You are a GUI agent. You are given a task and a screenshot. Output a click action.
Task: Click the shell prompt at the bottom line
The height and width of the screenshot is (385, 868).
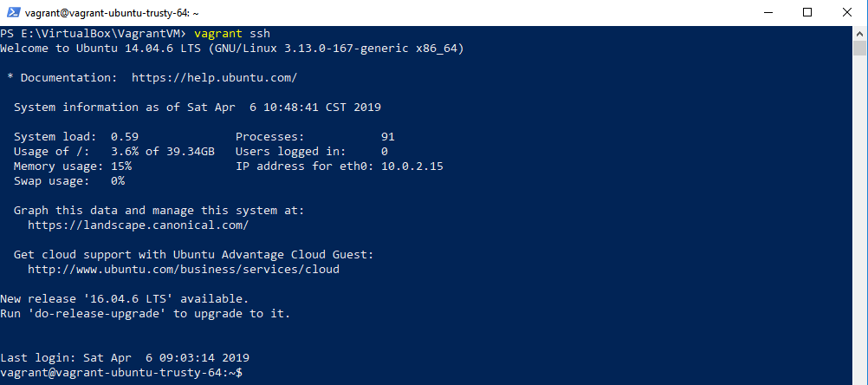[121, 372]
